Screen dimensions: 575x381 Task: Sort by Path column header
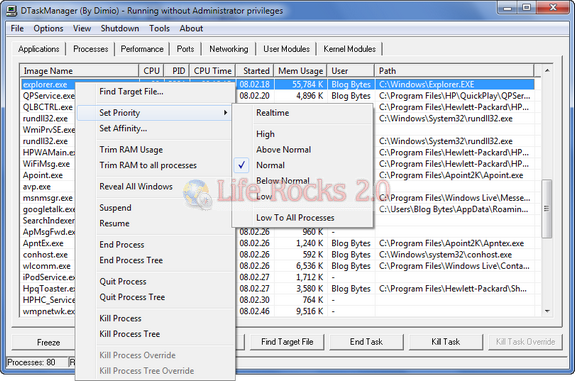(x=454, y=71)
